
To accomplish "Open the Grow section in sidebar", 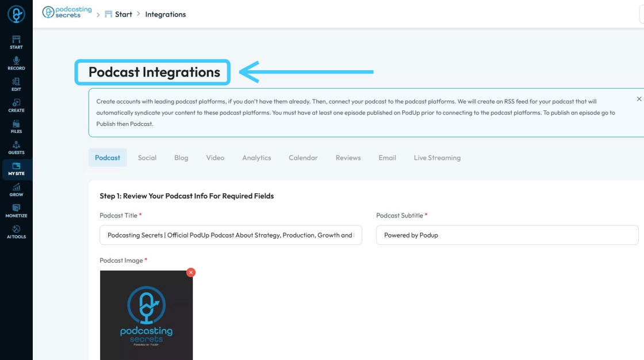I will pos(16,190).
